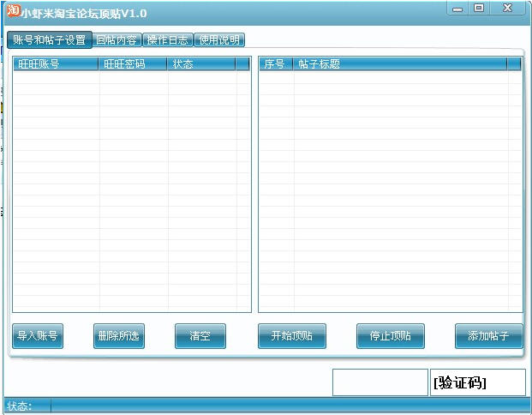Click the 状态 column header

[201, 63]
